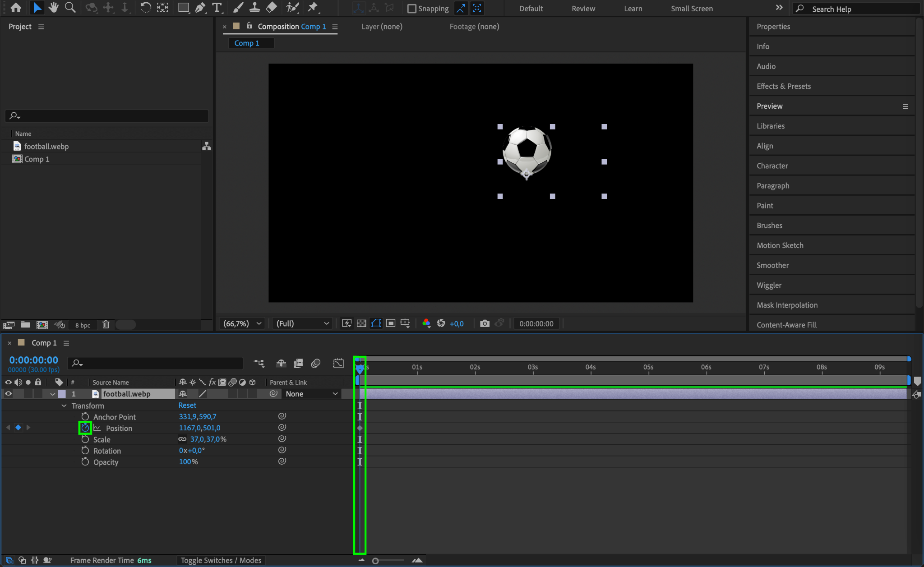Open the Graph Editor button
Screen dimensions: 924x567
(338, 363)
